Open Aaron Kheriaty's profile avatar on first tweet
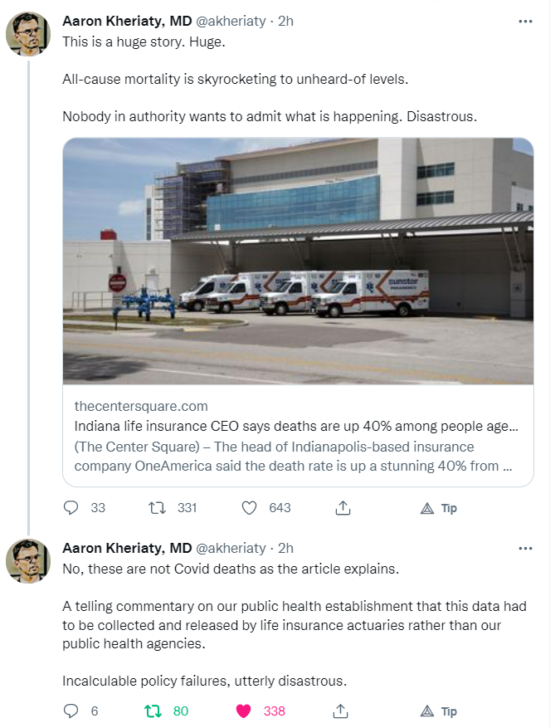 point(28,34)
